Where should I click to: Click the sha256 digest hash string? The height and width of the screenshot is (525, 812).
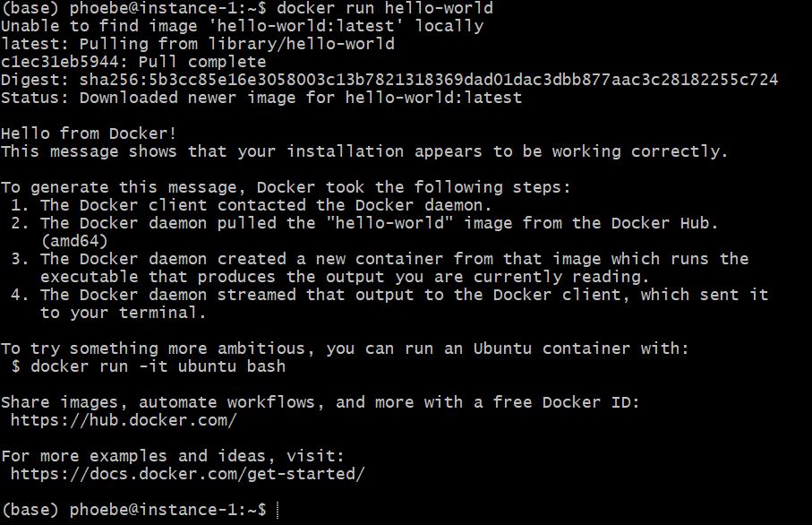coord(428,80)
